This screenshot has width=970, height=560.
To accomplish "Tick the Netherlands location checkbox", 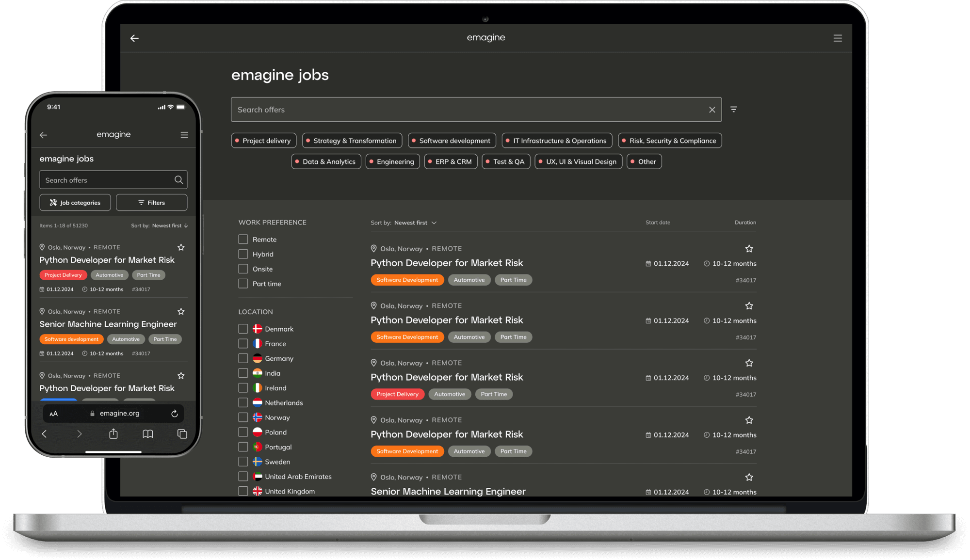I will pos(243,403).
